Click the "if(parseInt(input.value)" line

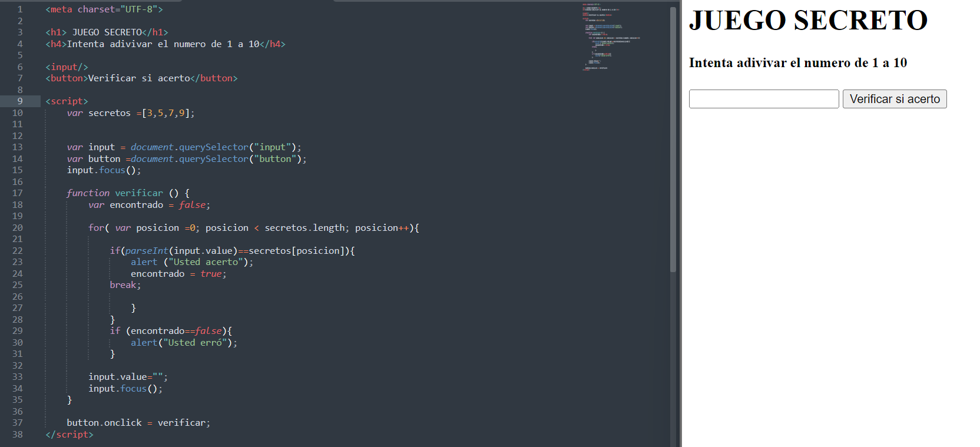click(233, 251)
